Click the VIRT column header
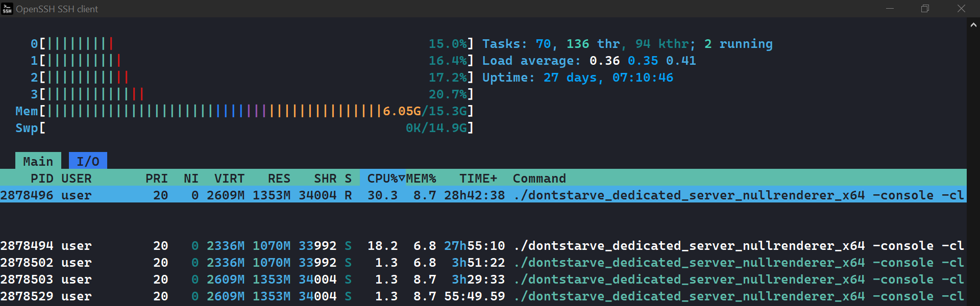The width and height of the screenshot is (980, 306). [x=229, y=178]
